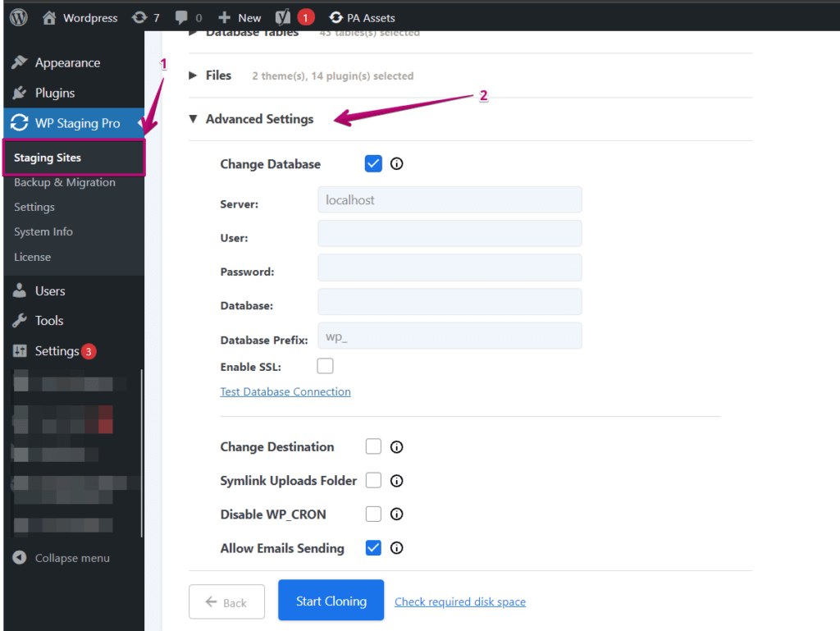The width and height of the screenshot is (840, 631).
Task: Click the Files heading text
Action: [218, 75]
